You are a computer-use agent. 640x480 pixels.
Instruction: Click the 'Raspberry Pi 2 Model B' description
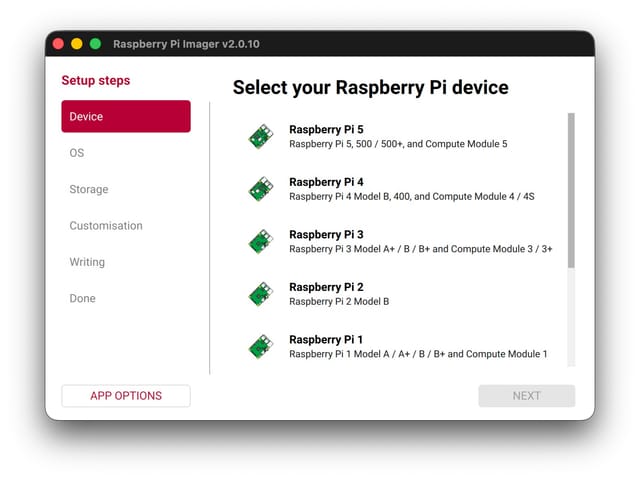point(339,302)
